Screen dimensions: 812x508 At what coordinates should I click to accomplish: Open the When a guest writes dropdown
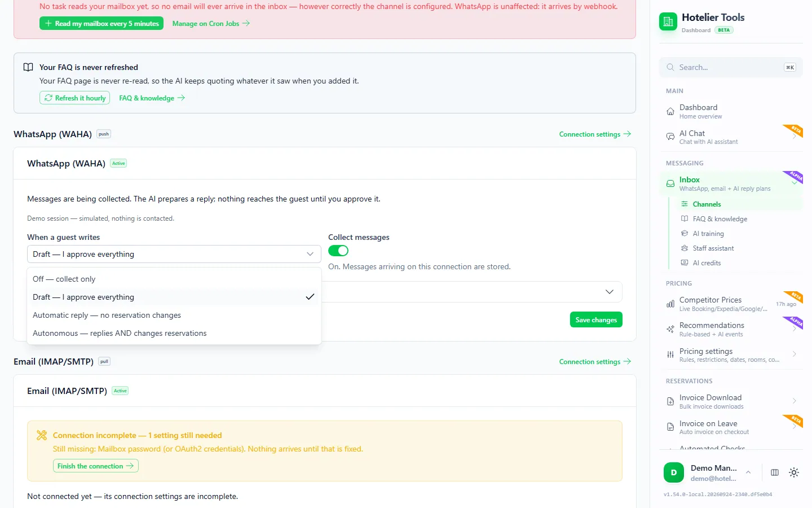(x=174, y=254)
